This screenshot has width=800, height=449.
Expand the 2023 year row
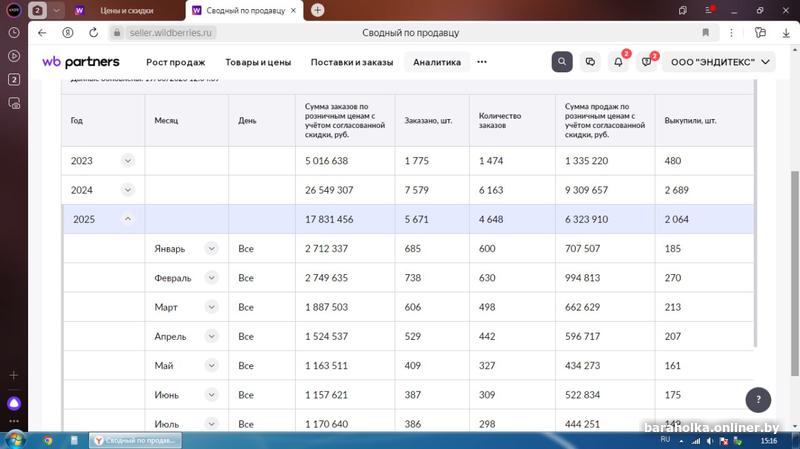pyautogui.click(x=127, y=161)
